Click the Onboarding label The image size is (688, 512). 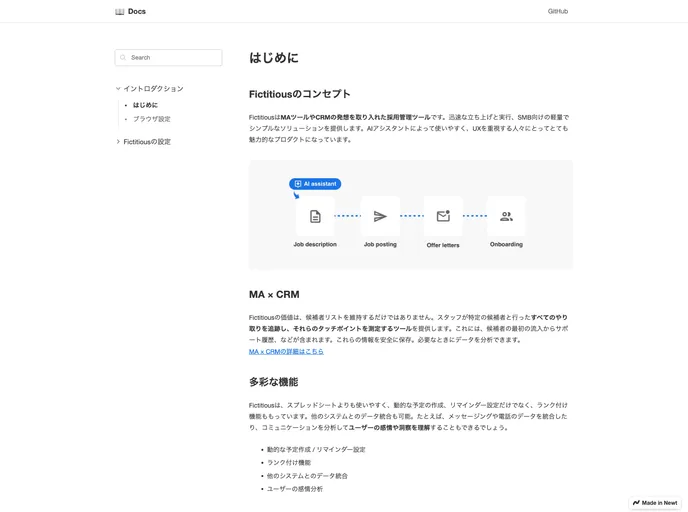coord(506,244)
